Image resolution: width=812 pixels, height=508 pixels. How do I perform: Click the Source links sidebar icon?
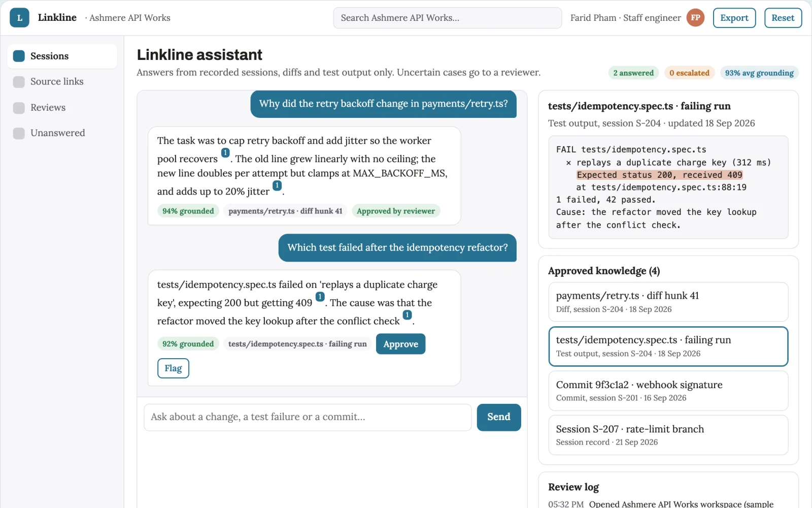click(x=19, y=82)
